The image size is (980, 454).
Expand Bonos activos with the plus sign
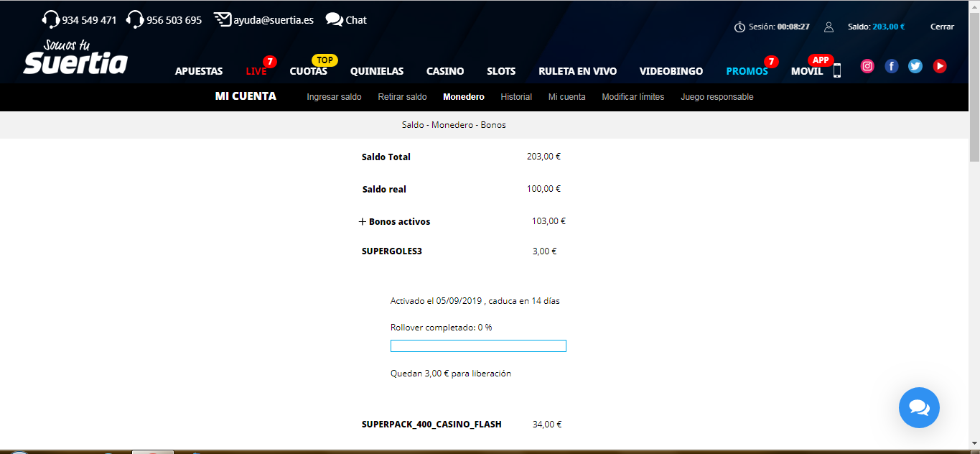(363, 222)
